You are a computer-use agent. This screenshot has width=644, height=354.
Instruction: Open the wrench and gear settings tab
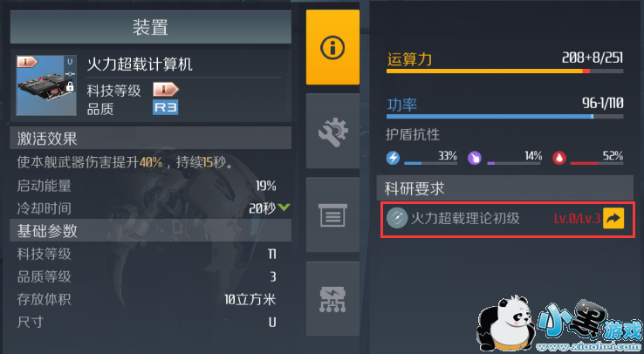pyautogui.click(x=332, y=132)
